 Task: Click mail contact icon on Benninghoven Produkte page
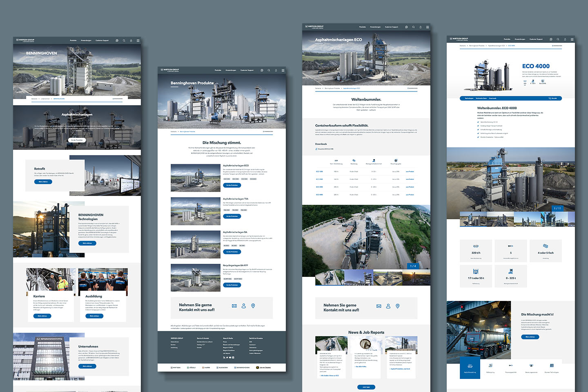[234, 306]
